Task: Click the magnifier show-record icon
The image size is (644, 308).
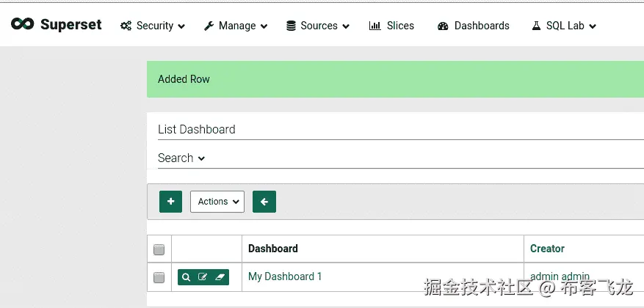Action: point(187,277)
